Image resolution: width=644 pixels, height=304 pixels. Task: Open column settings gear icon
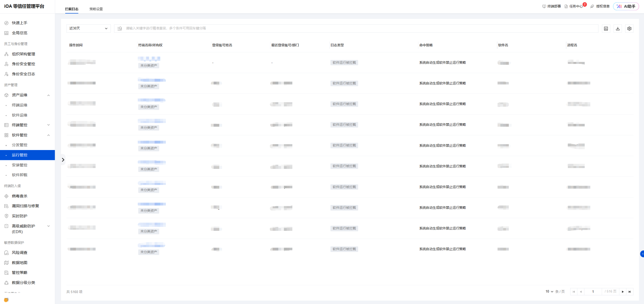(629, 28)
